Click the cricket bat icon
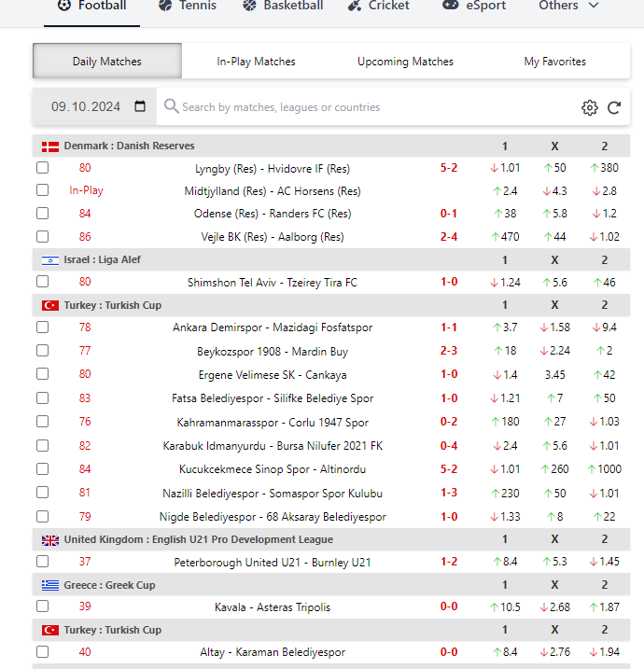 pyautogui.click(x=355, y=5)
